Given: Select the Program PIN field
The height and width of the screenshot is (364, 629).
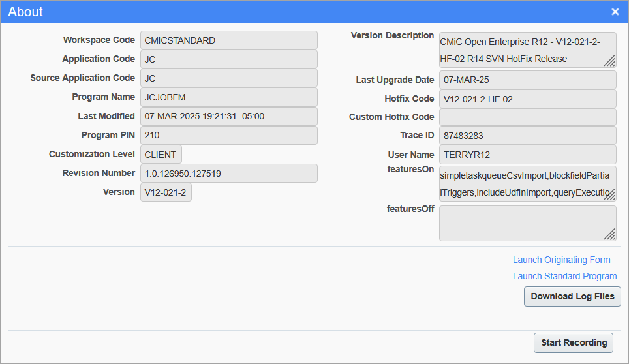Looking at the screenshot, I should pos(228,136).
